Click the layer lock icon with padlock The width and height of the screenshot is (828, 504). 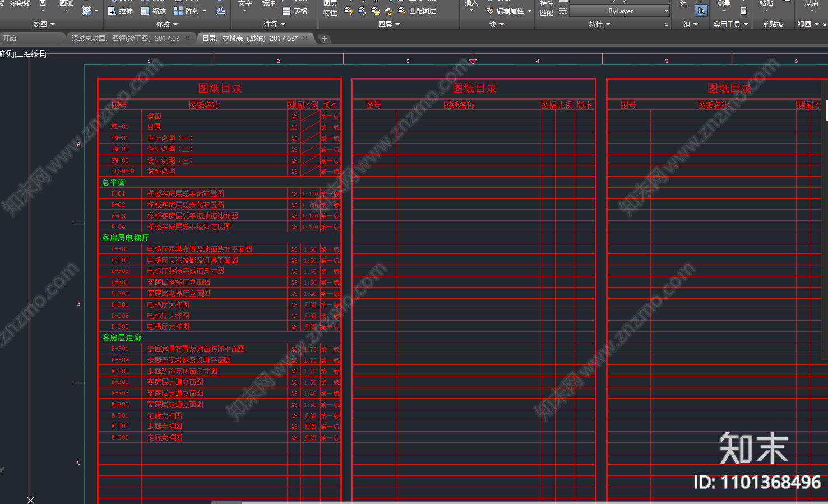click(388, 11)
